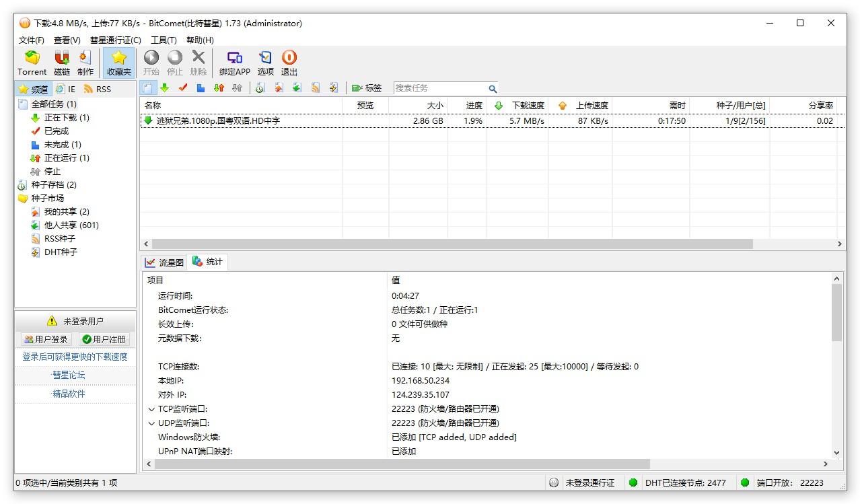Click the green down-arrow downloading filter icon
Image resolution: width=860 pixels, height=504 pixels.
click(164, 88)
